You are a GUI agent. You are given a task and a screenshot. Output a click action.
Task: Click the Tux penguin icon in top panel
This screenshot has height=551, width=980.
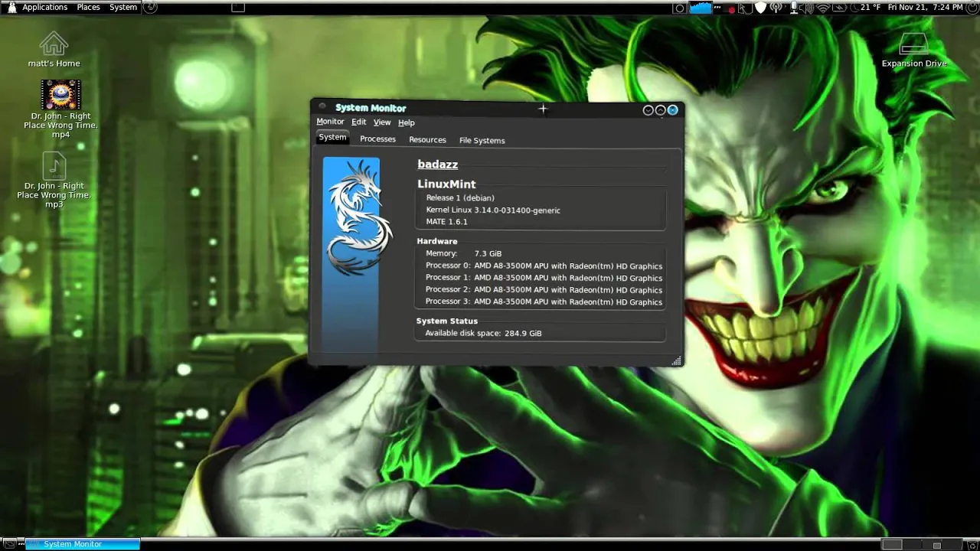[11, 7]
